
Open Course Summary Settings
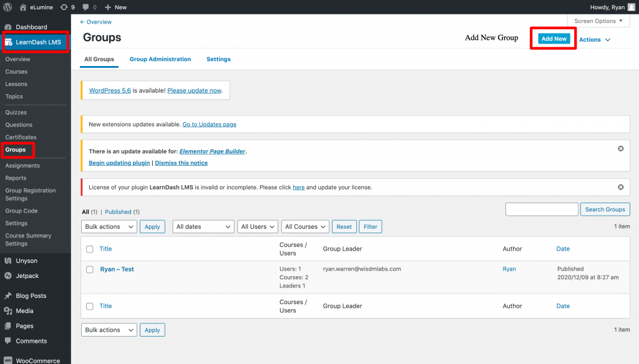[x=29, y=239]
